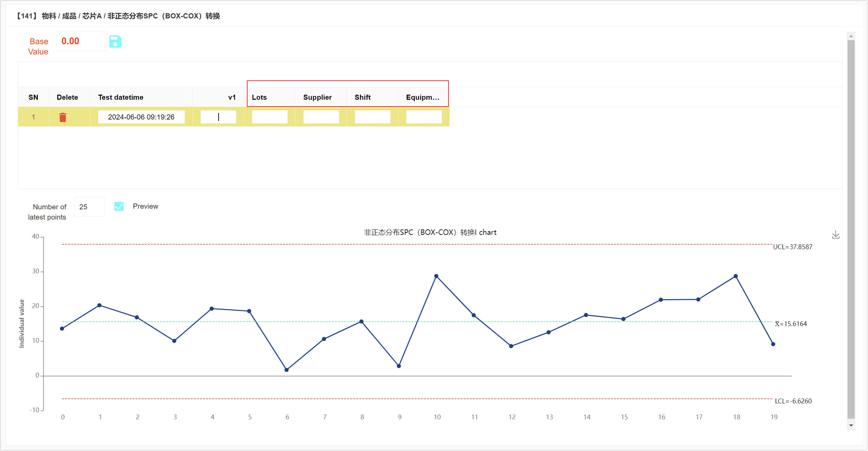Click the Supplier input in row 1
868x451 pixels.
coord(321,117)
